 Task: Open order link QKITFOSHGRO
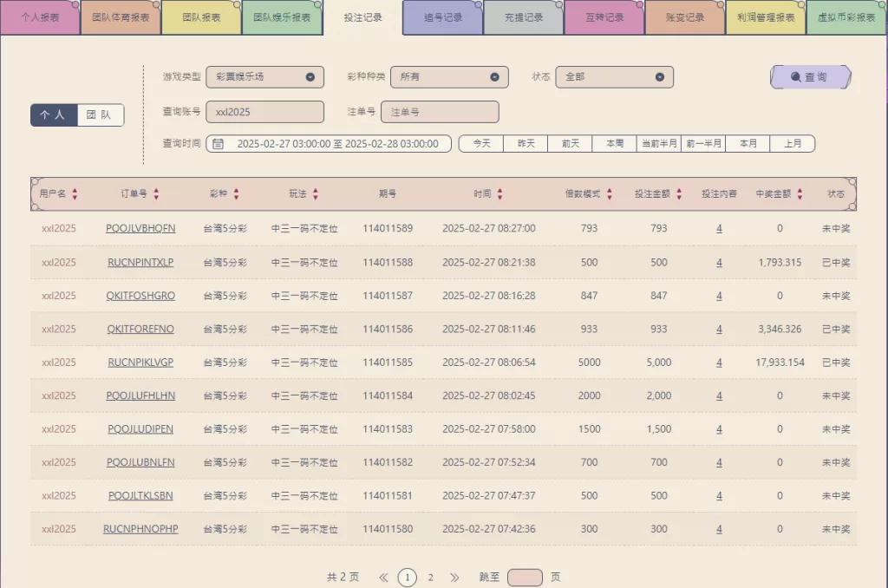tap(140, 296)
